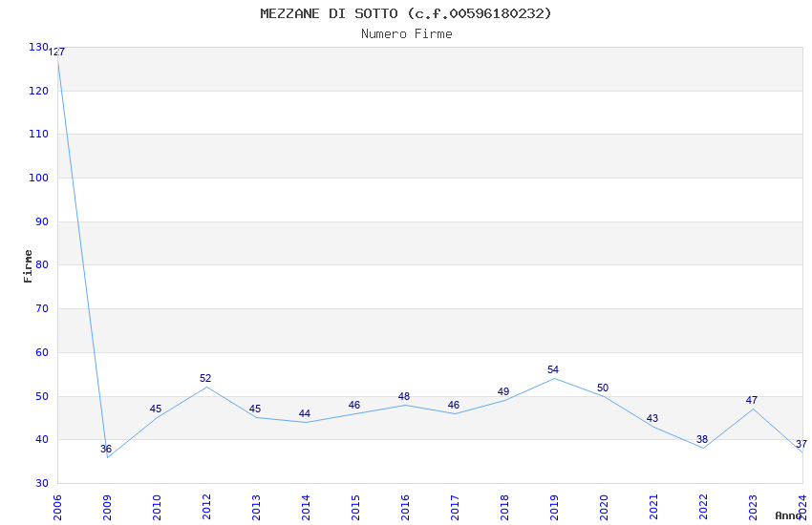The image size is (812, 525).
Task: Click the x-axis year 2014
Action: click(306, 508)
